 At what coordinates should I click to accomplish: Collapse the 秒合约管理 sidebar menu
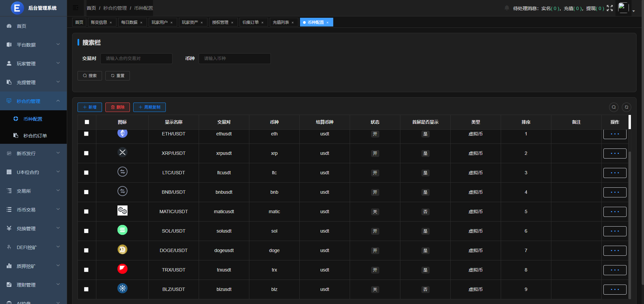tap(34, 101)
